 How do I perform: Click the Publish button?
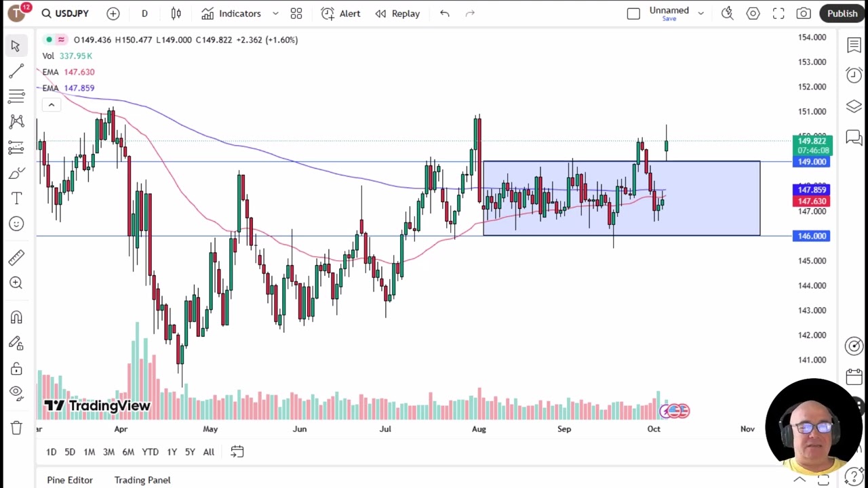click(842, 14)
